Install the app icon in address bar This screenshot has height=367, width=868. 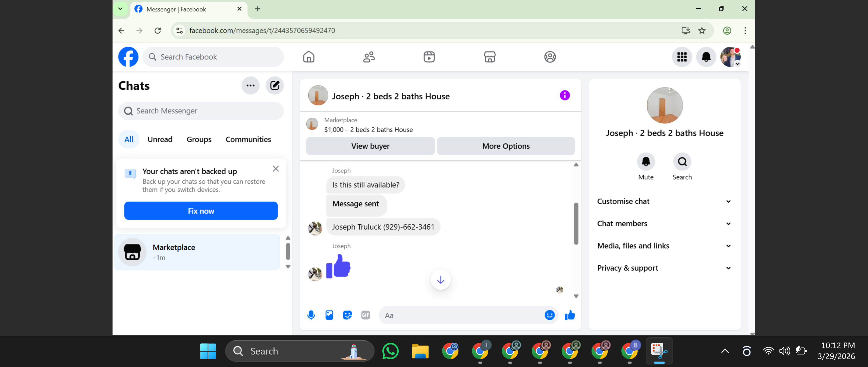[x=685, y=31]
